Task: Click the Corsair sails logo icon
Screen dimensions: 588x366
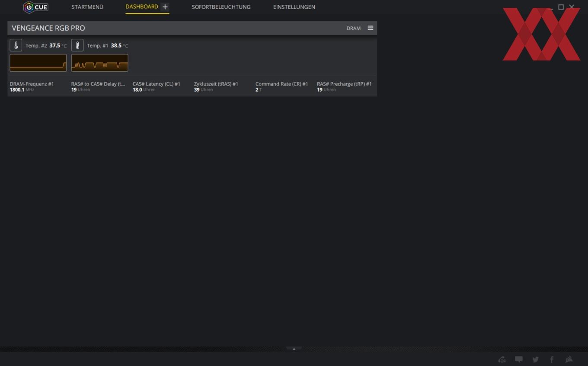Action: [569, 359]
